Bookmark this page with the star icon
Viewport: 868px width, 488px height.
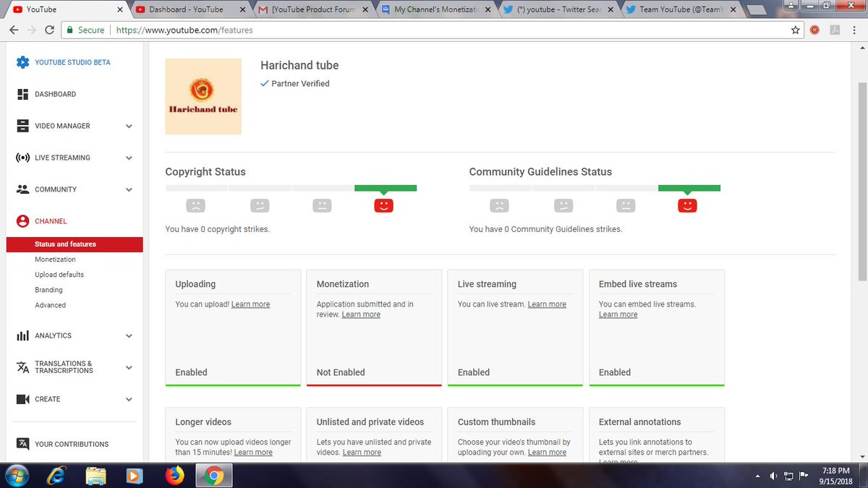click(x=796, y=30)
